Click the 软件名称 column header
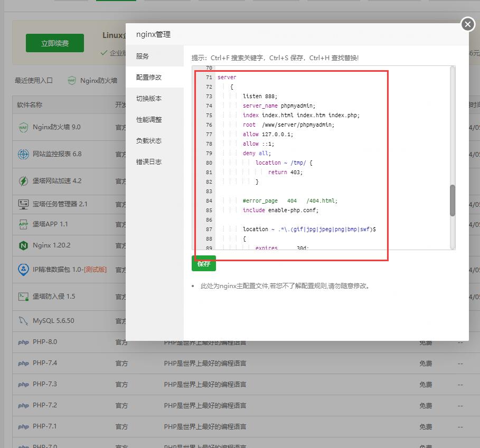Screen dimensions: 480x448 [x=30, y=105]
